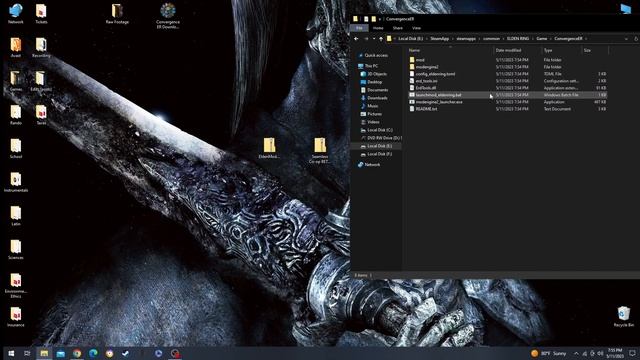
Task: Open the File tab in Explorer
Action: (359, 28)
